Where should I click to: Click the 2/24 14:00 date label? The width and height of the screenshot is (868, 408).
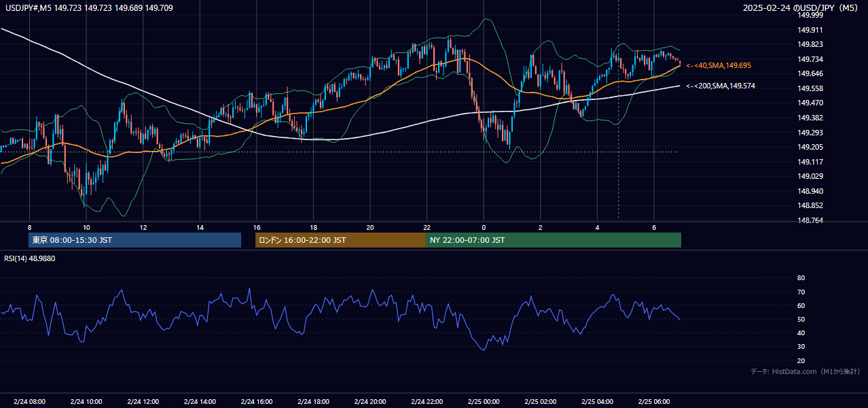(200, 402)
